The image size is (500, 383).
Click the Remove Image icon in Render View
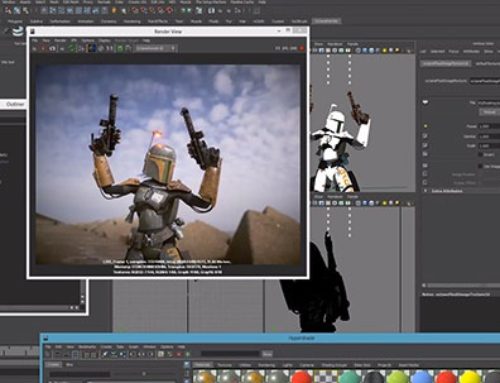pyautogui.click(x=127, y=49)
